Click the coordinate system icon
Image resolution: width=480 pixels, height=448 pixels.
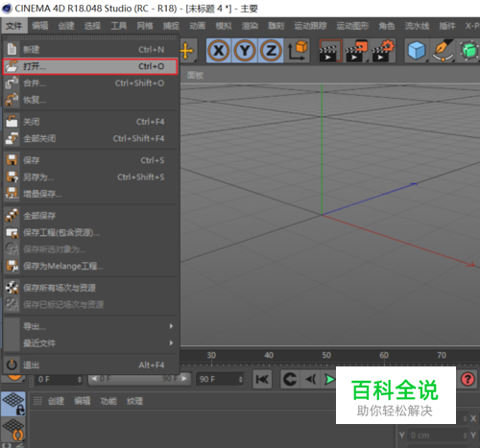tap(298, 51)
